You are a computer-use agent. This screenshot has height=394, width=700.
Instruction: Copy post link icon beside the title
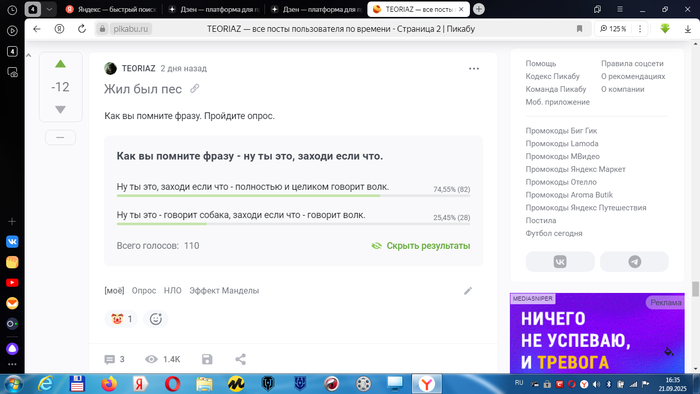coord(195,89)
